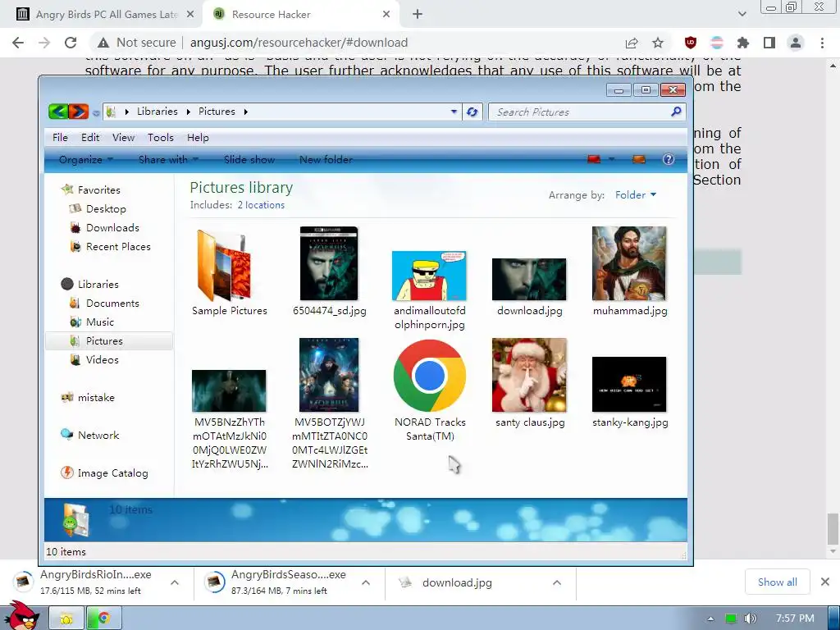Select Music library
The width and height of the screenshot is (840, 630).
[x=99, y=322]
